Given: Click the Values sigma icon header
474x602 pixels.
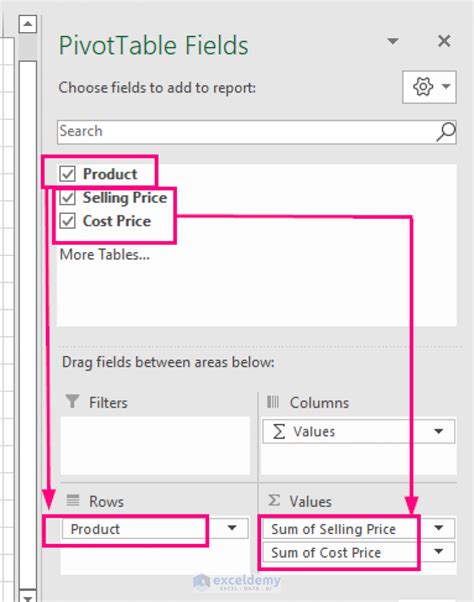Looking at the screenshot, I should [274, 500].
